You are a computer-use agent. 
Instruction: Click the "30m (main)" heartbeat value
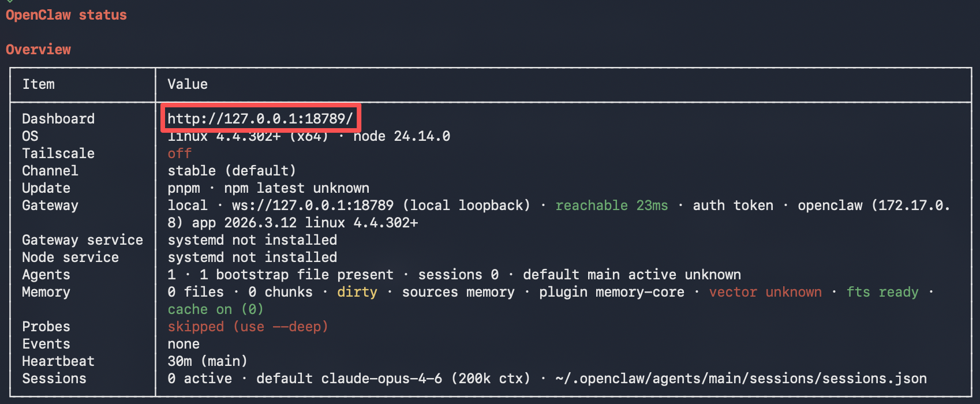[207, 361]
